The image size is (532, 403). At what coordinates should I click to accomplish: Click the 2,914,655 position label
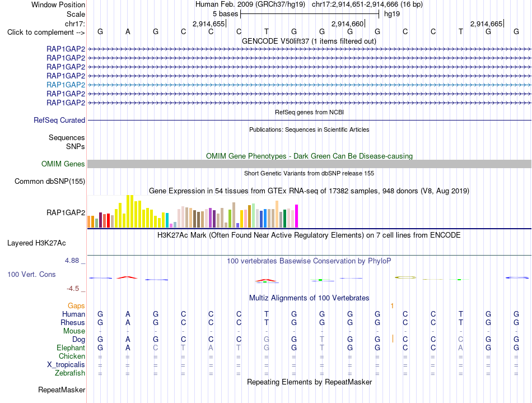[209, 24]
